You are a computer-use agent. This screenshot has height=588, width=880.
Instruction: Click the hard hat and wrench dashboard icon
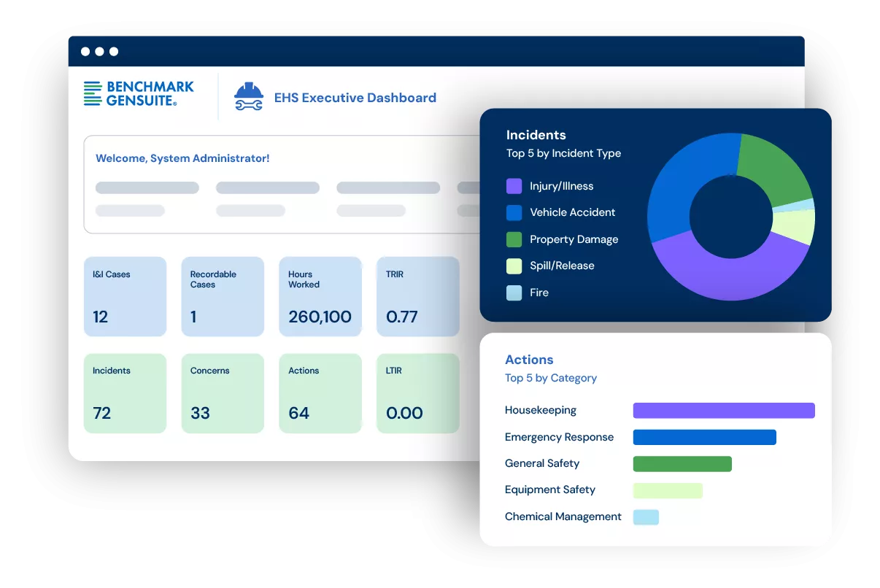coord(249,96)
